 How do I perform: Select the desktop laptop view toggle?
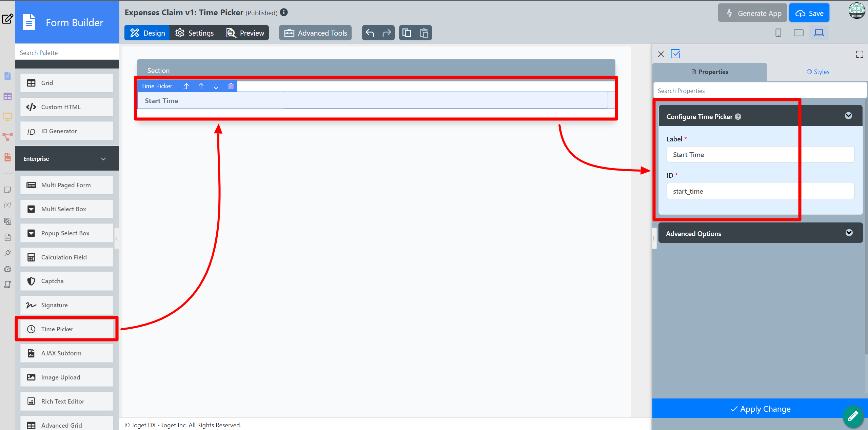coord(819,33)
